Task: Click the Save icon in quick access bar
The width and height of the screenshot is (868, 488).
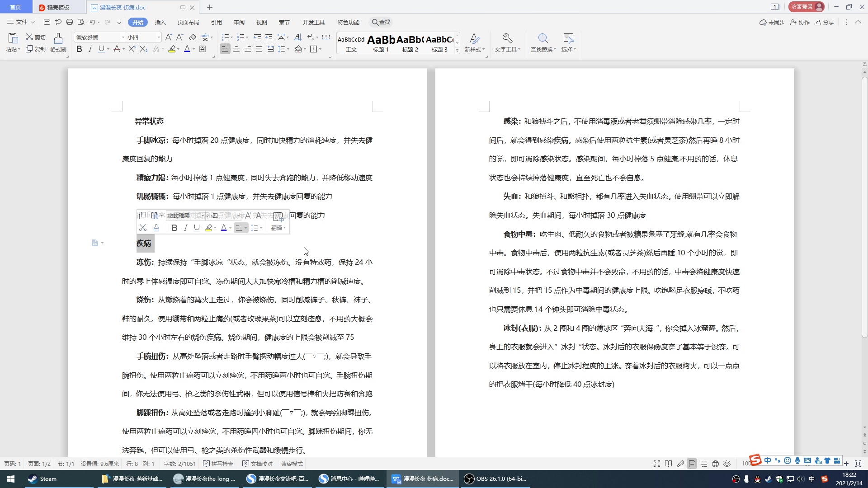Action: tap(47, 22)
